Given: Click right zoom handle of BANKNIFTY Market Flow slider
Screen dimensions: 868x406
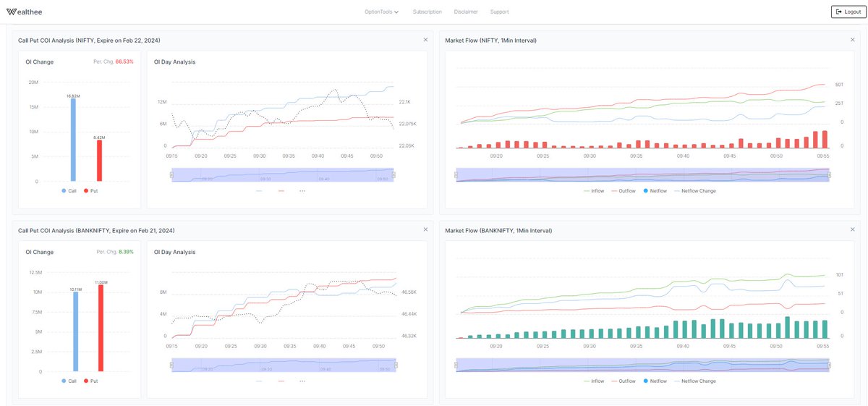Looking at the screenshot, I should (x=830, y=365).
